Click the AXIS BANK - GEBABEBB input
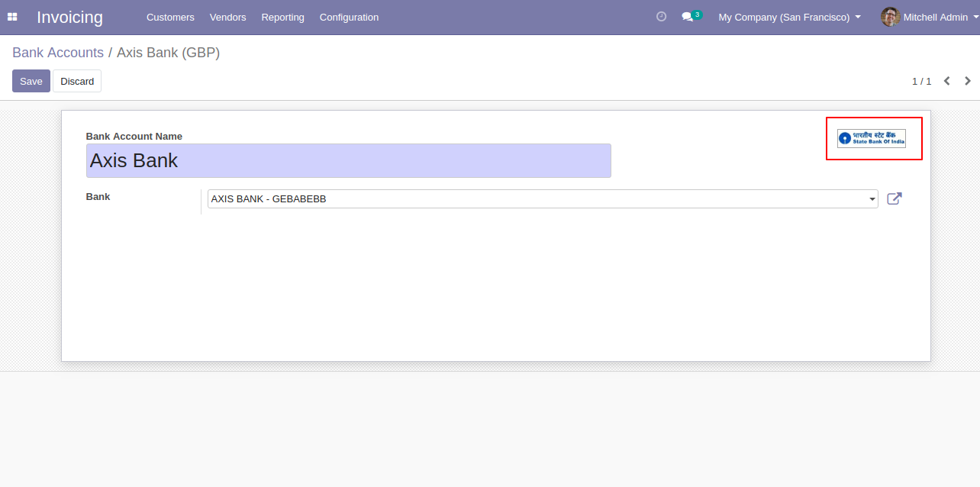This screenshot has width=980, height=487. 543,199
